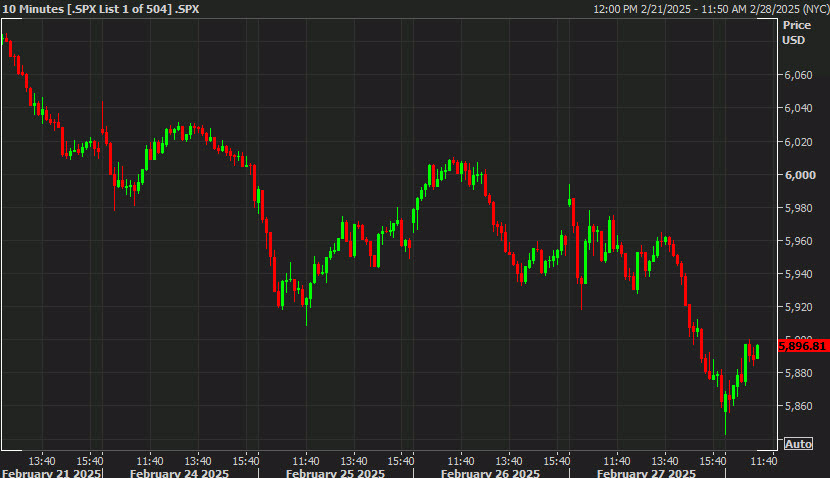Viewport: 830px width, 478px height.
Task: Click the 5,880 price axis label
Action: tap(798, 373)
